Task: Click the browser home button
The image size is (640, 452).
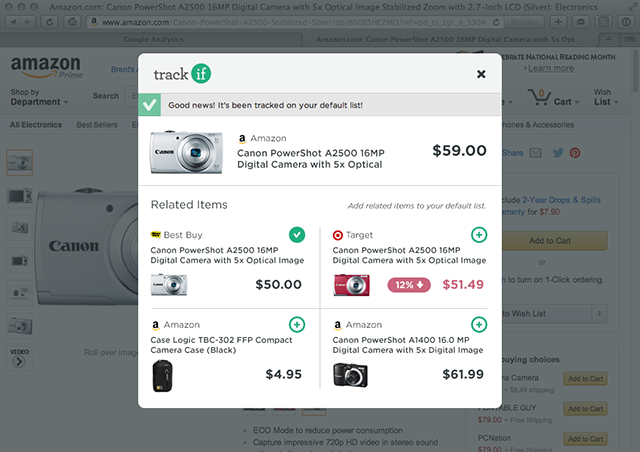Action: 72,22
